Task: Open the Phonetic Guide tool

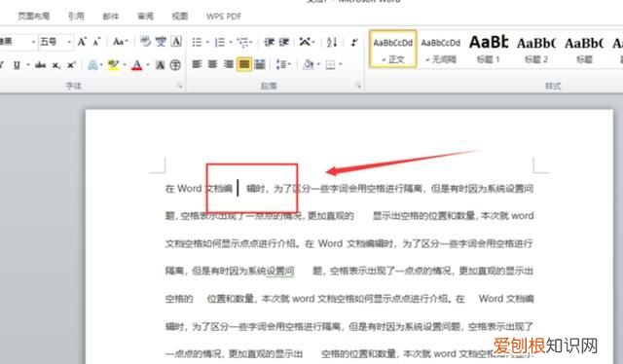Action: (x=161, y=41)
